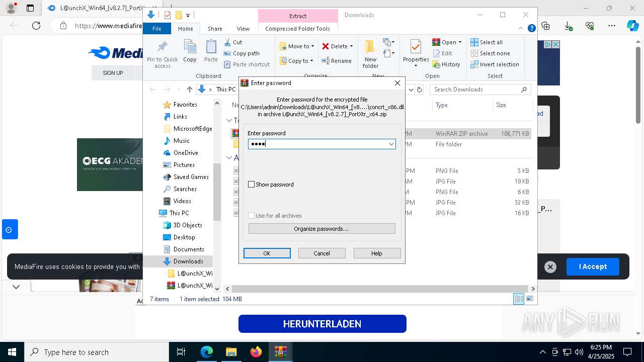Open Firefox from taskbar
This screenshot has height=362, width=644.
tap(256, 352)
